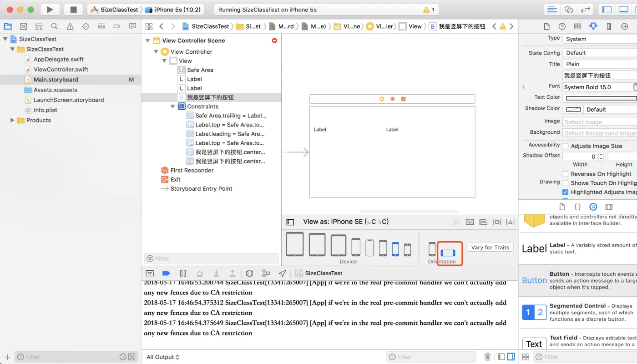Open the assistant editor
This screenshot has height=364, width=637.
tap(568, 10)
